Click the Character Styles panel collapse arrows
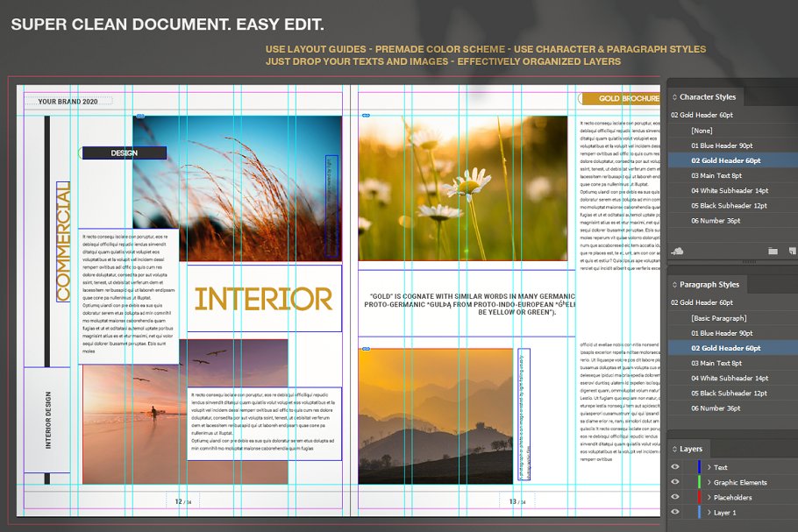The image size is (798, 532). point(673,97)
